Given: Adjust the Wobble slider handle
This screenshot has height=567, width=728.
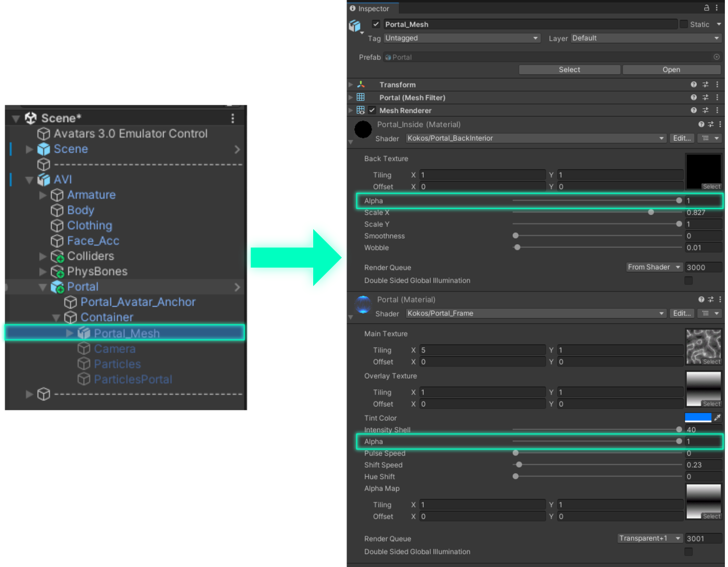Looking at the screenshot, I should (x=517, y=247).
